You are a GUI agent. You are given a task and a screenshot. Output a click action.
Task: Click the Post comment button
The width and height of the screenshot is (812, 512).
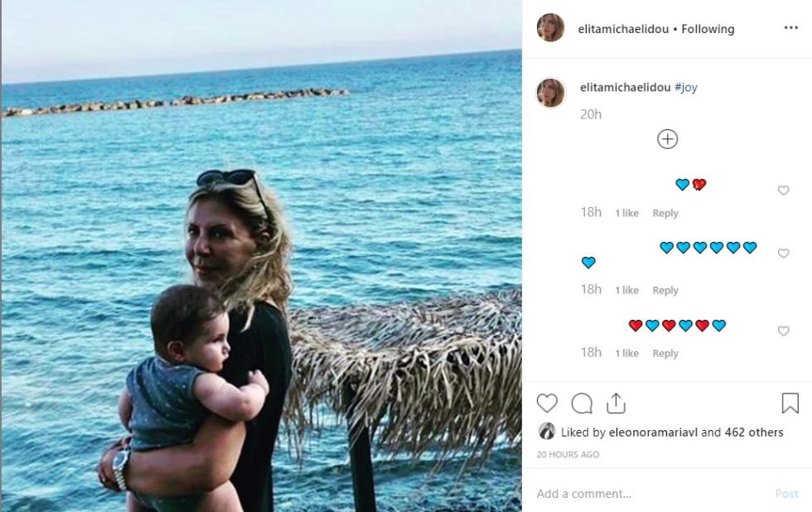tap(786, 494)
